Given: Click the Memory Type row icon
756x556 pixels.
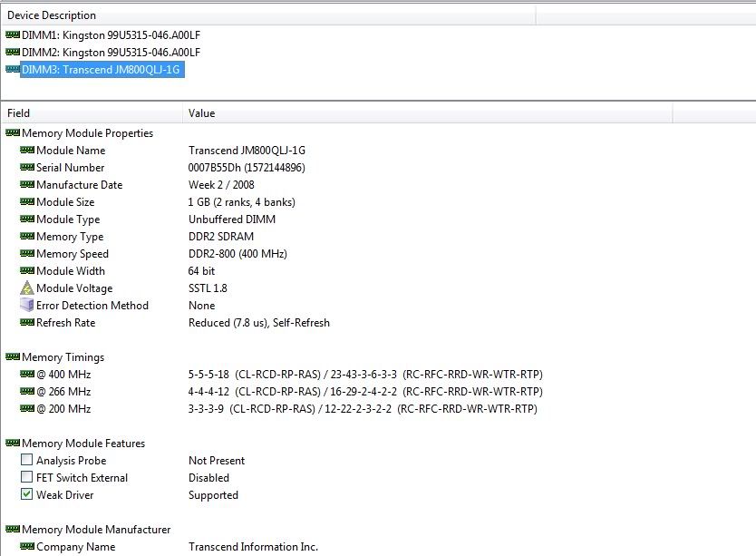Looking at the screenshot, I should (x=27, y=236).
